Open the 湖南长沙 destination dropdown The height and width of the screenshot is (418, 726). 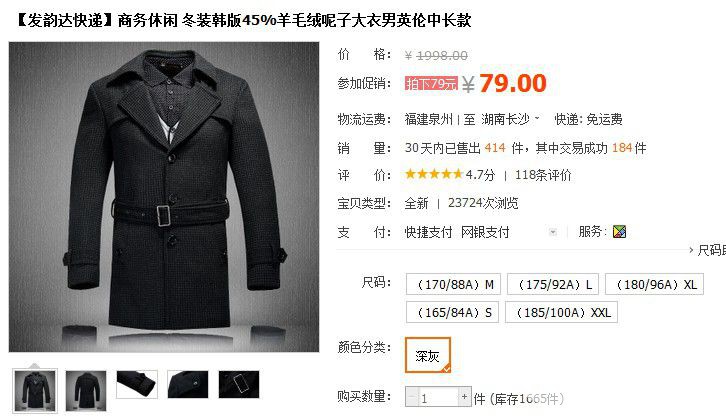tap(510, 119)
